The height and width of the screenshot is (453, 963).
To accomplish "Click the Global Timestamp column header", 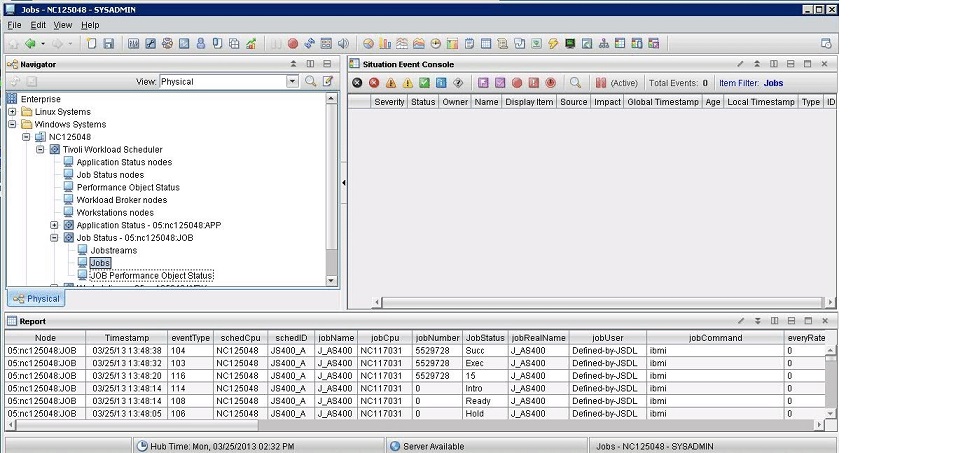I will [663, 102].
